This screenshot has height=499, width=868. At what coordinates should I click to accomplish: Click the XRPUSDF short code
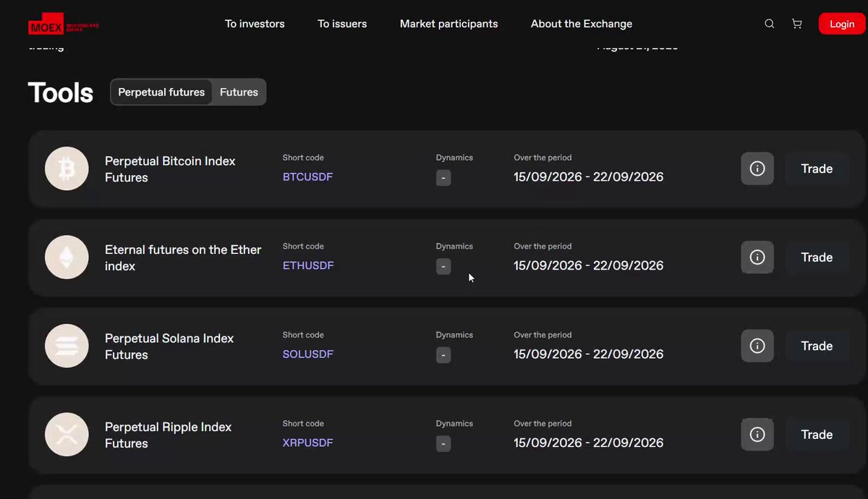pos(308,443)
